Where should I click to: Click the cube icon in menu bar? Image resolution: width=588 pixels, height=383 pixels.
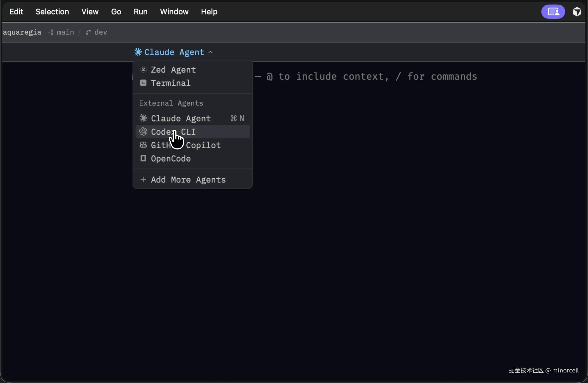coord(577,12)
